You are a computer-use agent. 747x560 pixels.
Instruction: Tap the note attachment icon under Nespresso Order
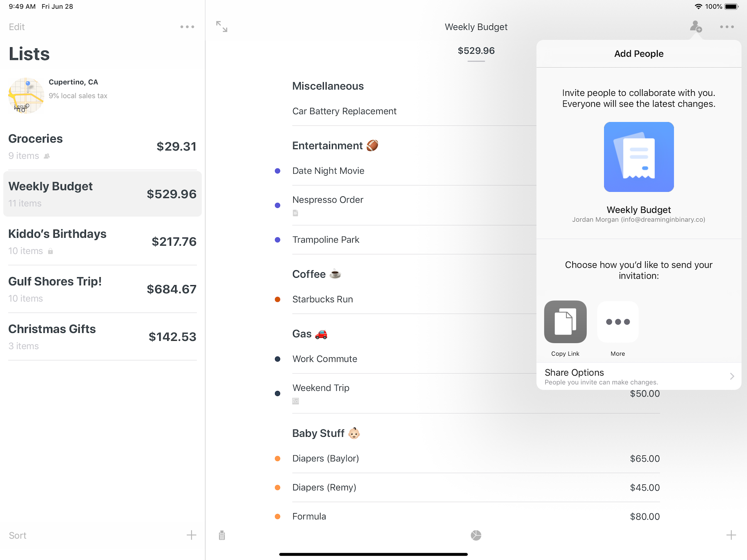pos(295,213)
